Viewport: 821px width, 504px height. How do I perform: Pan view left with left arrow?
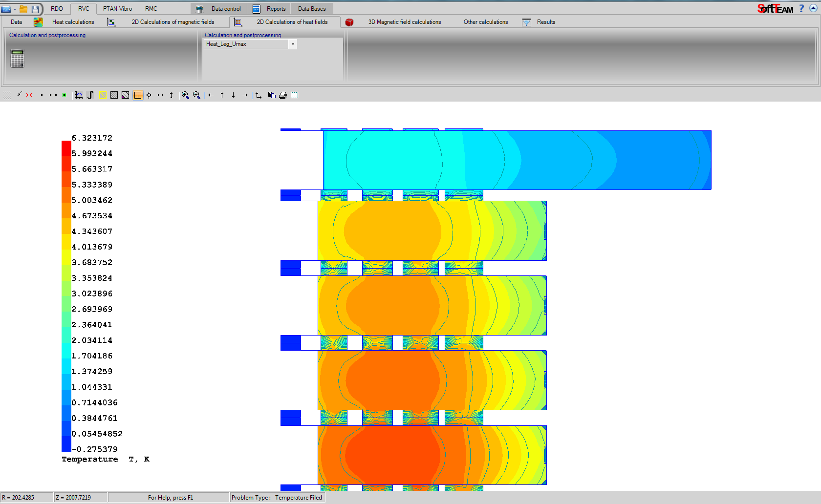pos(211,95)
